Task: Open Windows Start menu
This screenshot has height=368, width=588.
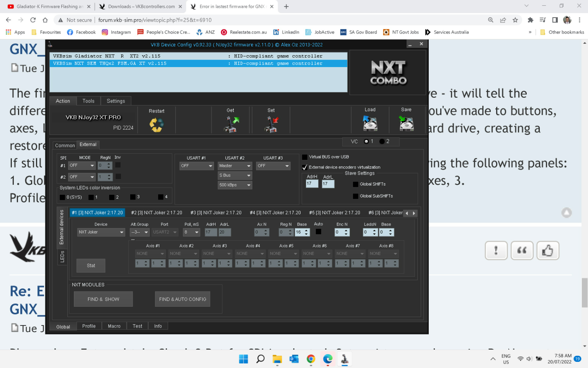Action: coord(243,359)
